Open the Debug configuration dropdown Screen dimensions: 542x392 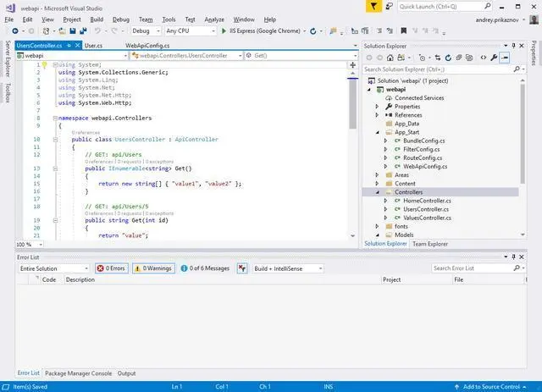click(x=145, y=30)
